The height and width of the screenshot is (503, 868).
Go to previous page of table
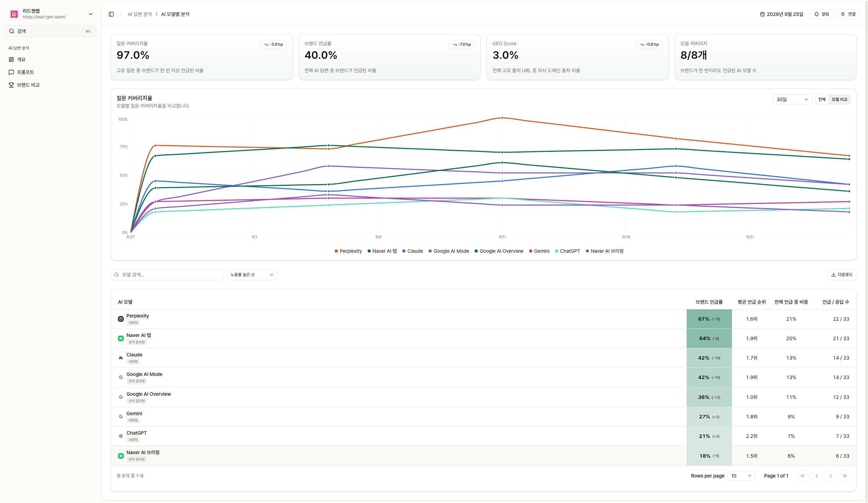(x=817, y=476)
